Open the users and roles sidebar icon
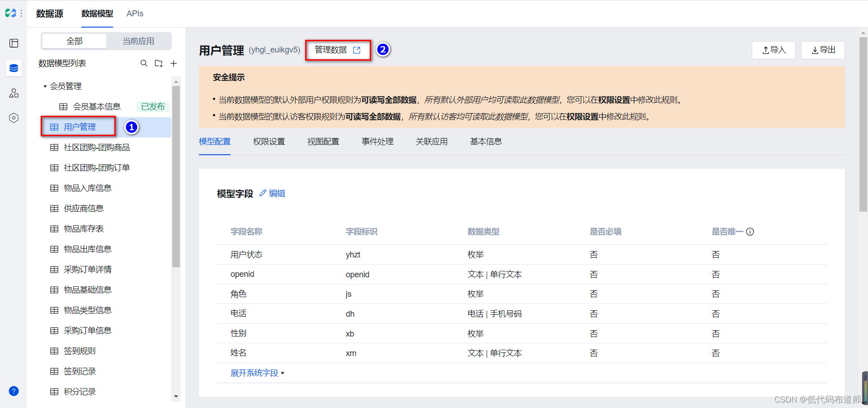The height and width of the screenshot is (408, 868). pyautogui.click(x=14, y=93)
